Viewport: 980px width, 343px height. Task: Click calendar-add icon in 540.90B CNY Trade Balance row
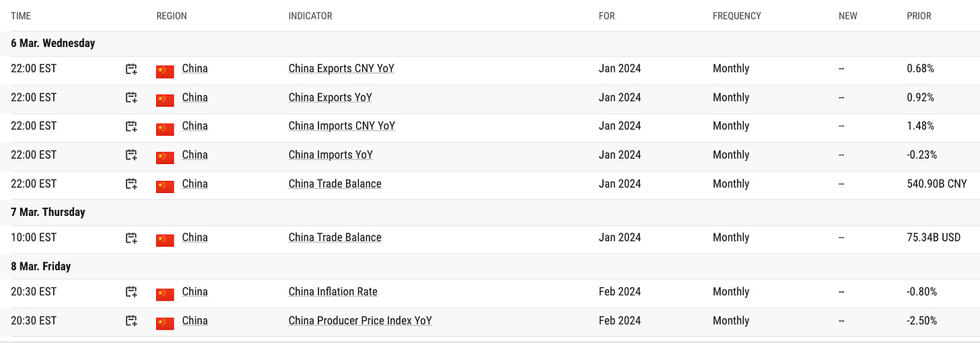click(131, 184)
